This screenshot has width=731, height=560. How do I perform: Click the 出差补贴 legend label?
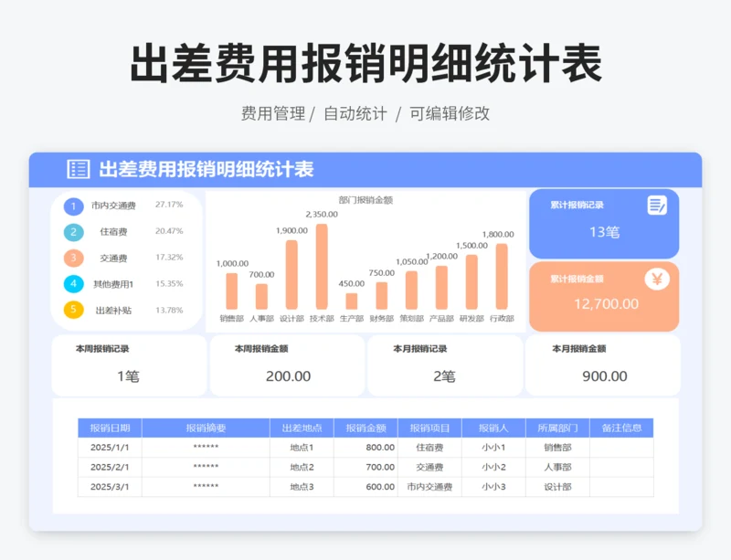pyautogui.click(x=113, y=310)
